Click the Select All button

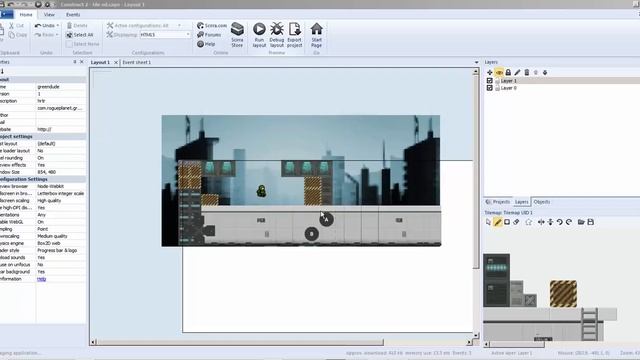coord(80,35)
